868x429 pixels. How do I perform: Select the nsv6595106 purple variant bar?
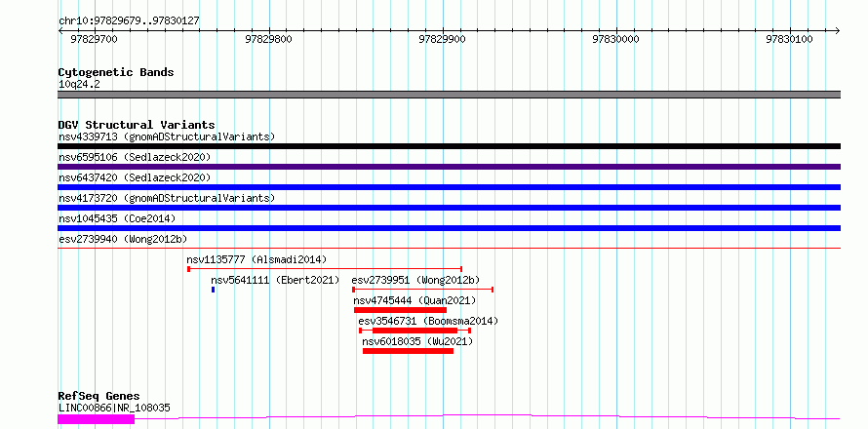tap(449, 167)
